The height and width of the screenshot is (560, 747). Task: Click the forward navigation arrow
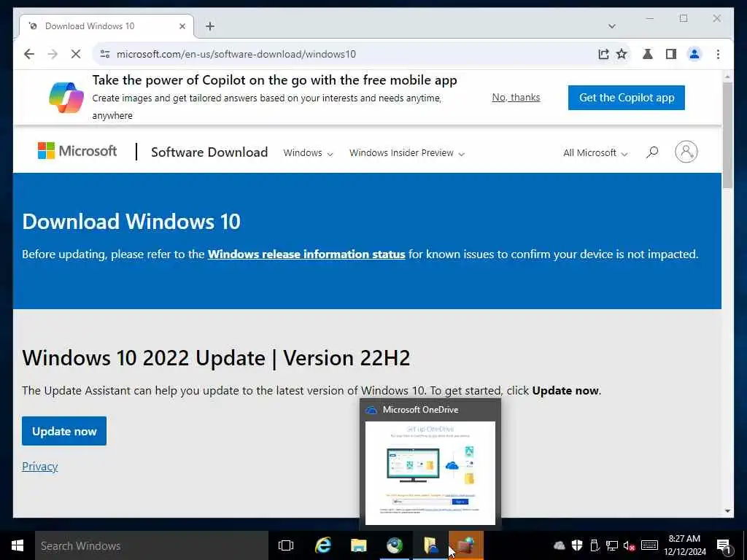click(x=53, y=54)
